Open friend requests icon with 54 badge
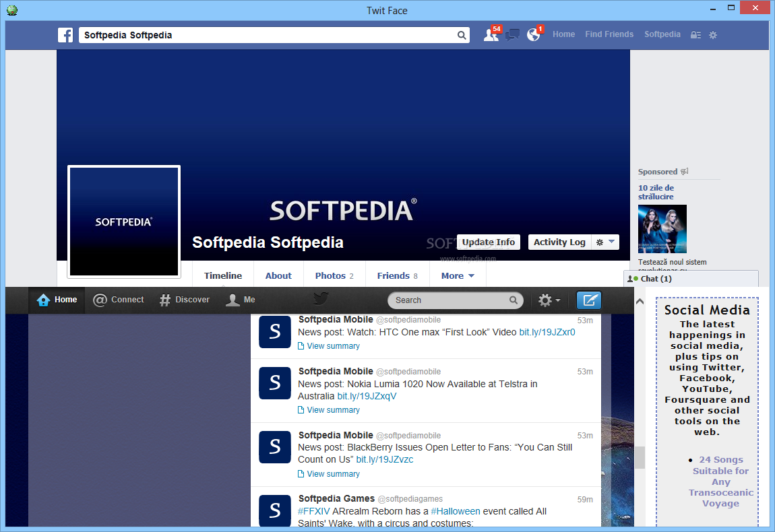Screen dimensions: 775x532 [491, 34]
